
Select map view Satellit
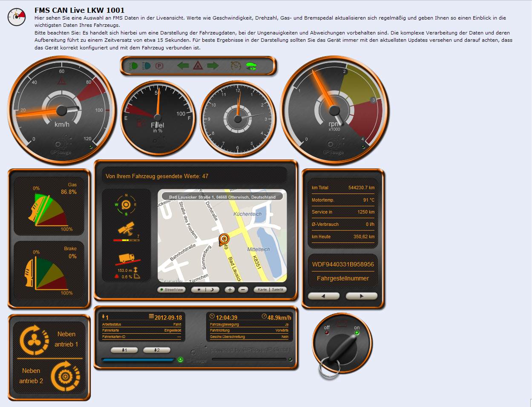tap(278, 290)
